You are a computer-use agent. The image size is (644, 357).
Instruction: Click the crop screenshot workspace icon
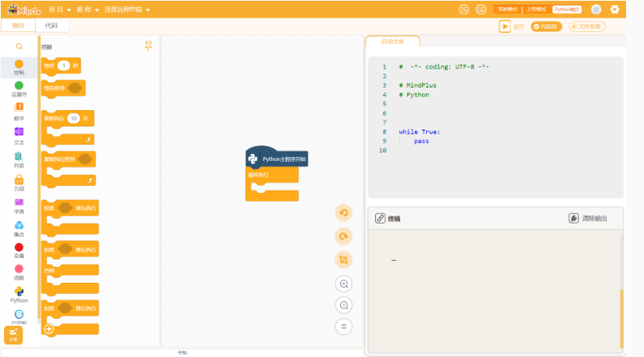pos(344,260)
